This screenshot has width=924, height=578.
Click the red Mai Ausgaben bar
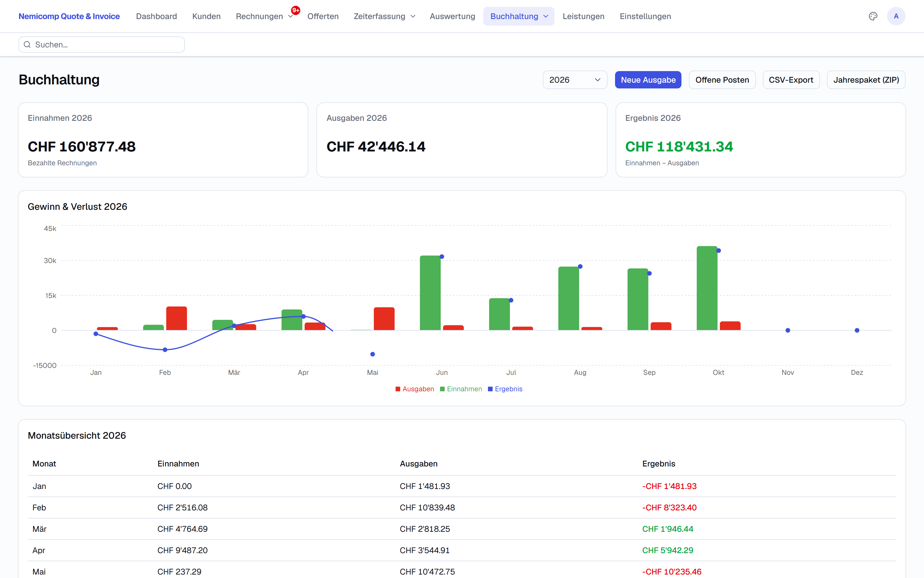coord(384,319)
